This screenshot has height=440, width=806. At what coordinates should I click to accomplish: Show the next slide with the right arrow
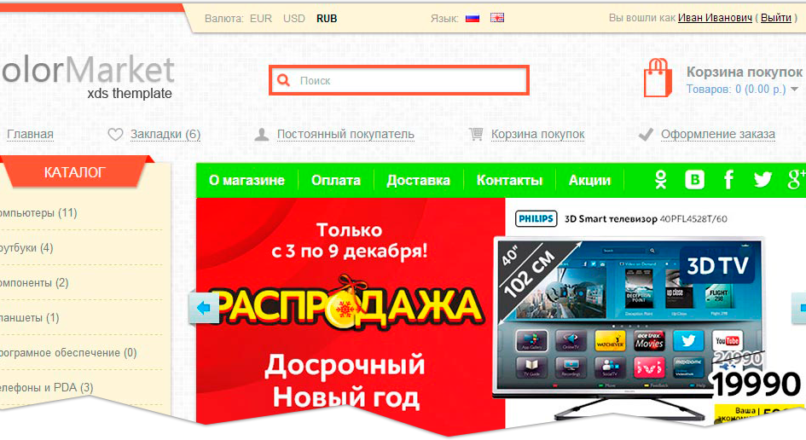[x=799, y=308]
